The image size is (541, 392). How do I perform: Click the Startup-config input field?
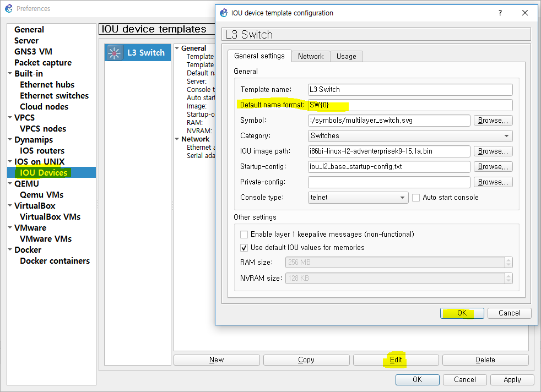pos(389,166)
